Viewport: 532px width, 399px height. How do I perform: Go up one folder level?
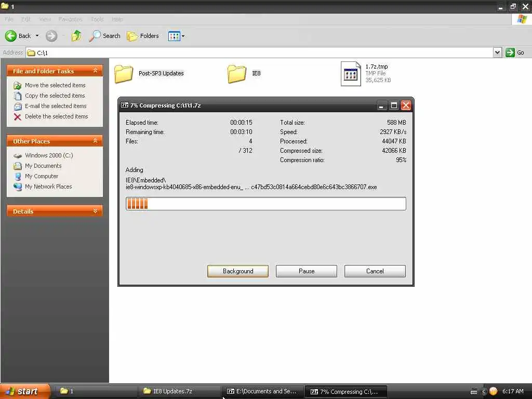pos(76,36)
